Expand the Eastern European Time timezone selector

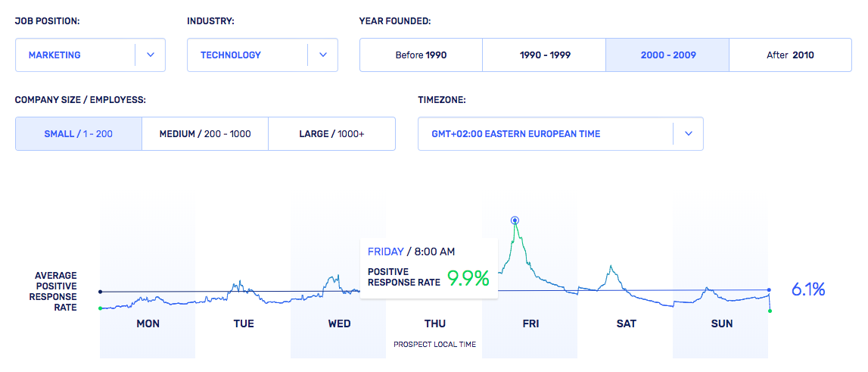[545, 133]
